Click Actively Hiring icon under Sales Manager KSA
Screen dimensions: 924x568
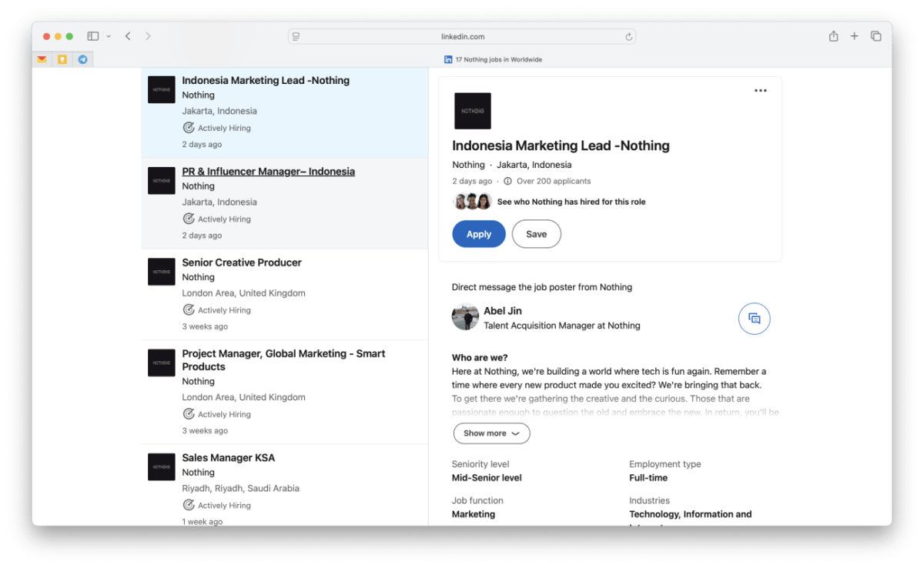coord(189,506)
